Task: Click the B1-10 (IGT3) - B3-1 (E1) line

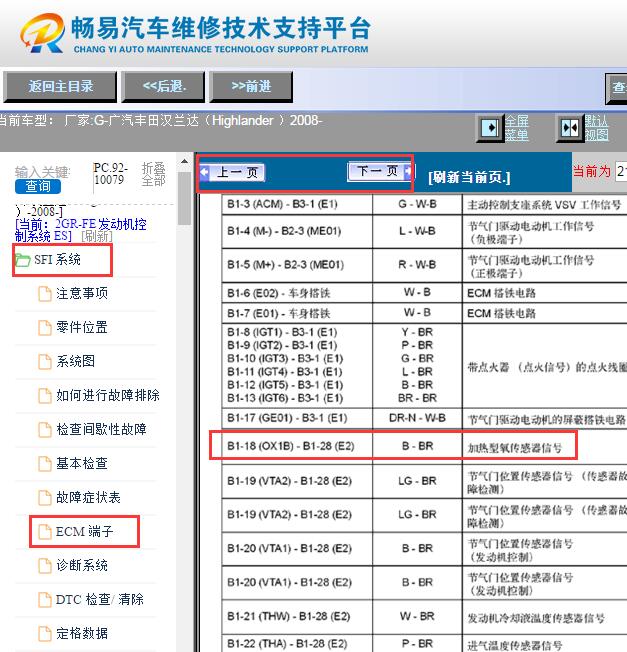Action: (x=285, y=358)
